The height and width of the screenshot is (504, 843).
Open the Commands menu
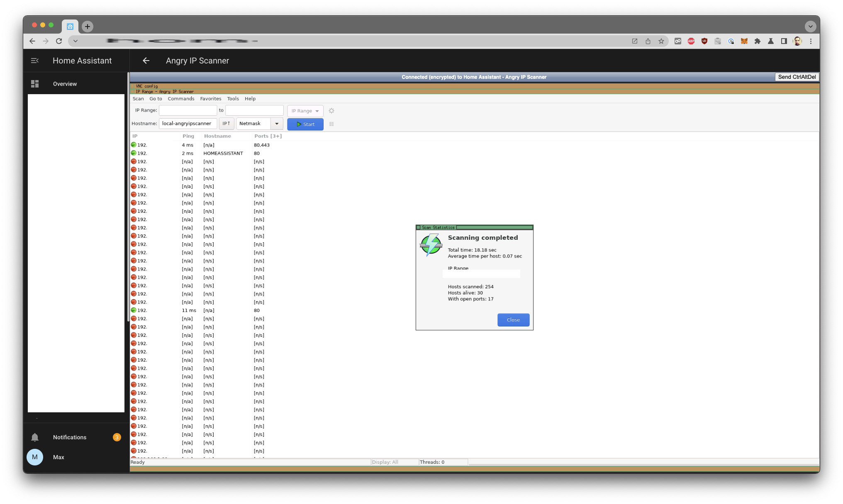[181, 99]
